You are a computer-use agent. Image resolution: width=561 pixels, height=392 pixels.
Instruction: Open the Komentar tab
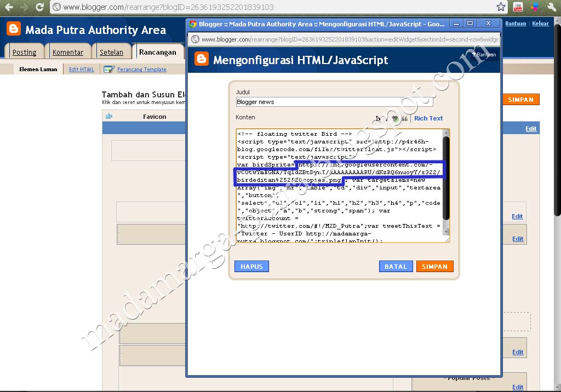click(67, 52)
